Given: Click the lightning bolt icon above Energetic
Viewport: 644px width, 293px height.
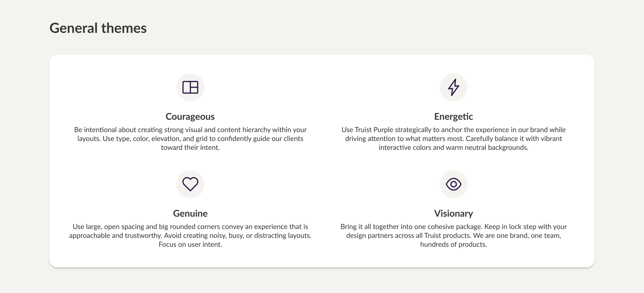Looking at the screenshot, I should pos(453,87).
